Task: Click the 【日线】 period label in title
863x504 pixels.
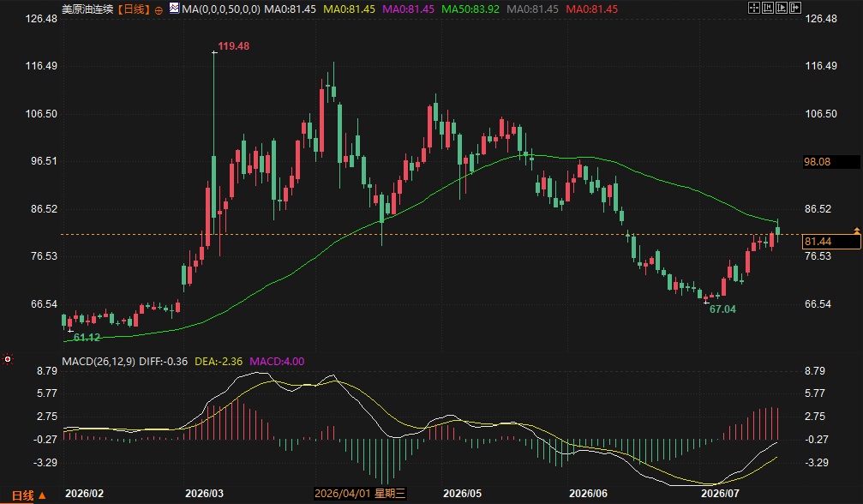Action: click(133, 9)
